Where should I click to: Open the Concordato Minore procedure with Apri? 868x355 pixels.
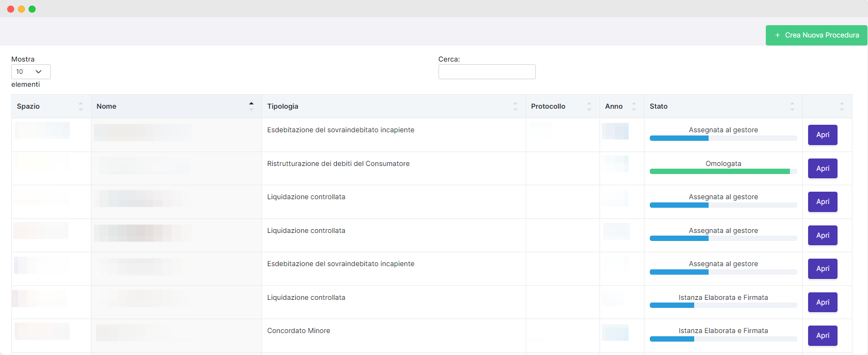coord(823,336)
